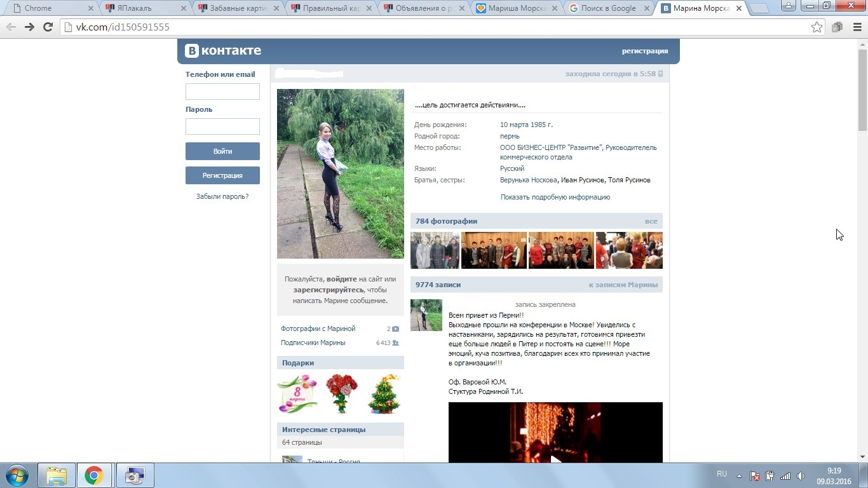Click the Chrome icon in the taskbar
This screenshot has width=868, height=488.
94,475
